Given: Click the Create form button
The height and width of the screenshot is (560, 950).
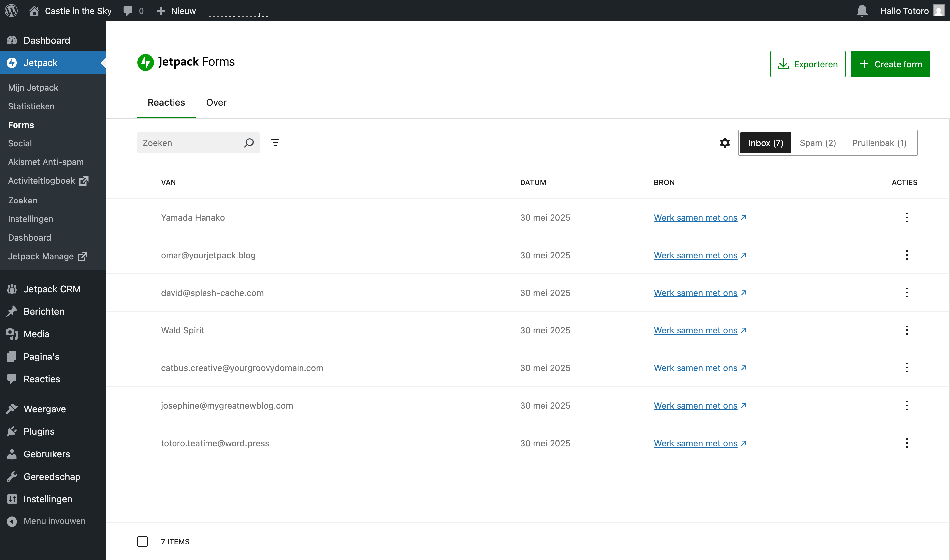Looking at the screenshot, I should (890, 64).
